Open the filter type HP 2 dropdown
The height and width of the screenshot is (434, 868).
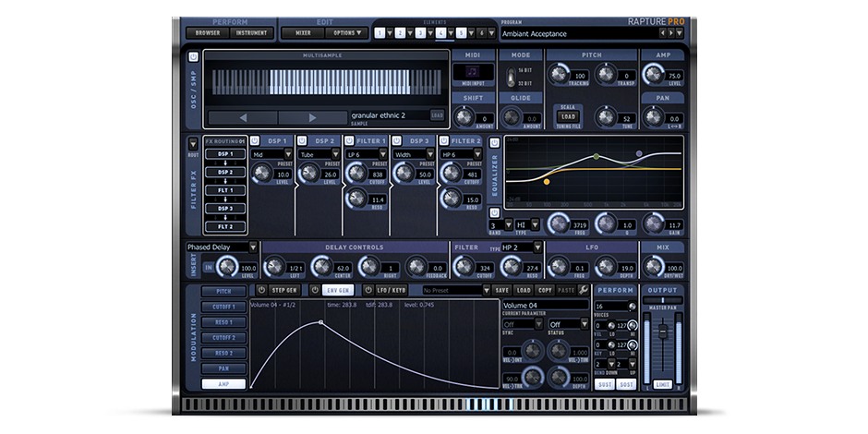click(522, 247)
